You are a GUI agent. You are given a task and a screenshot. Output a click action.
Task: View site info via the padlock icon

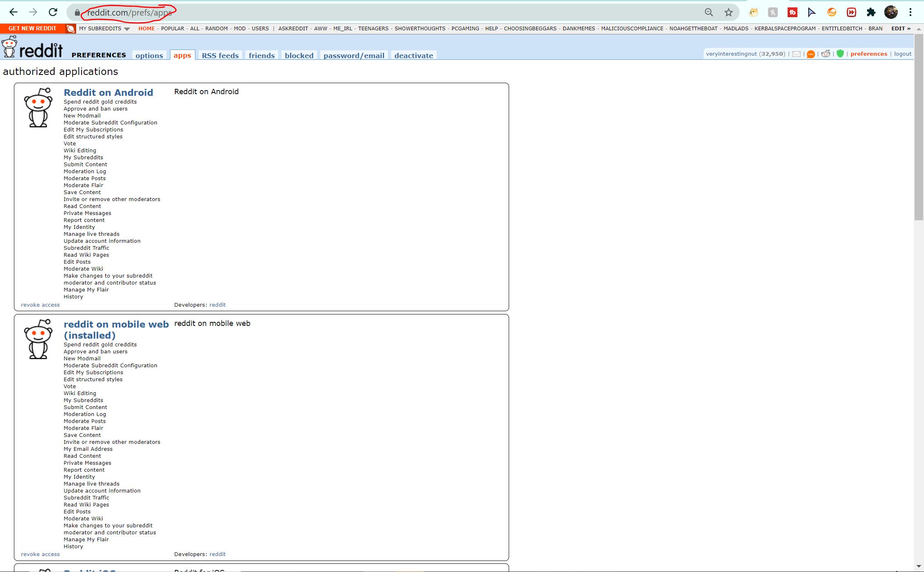pyautogui.click(x=77, y=13)
